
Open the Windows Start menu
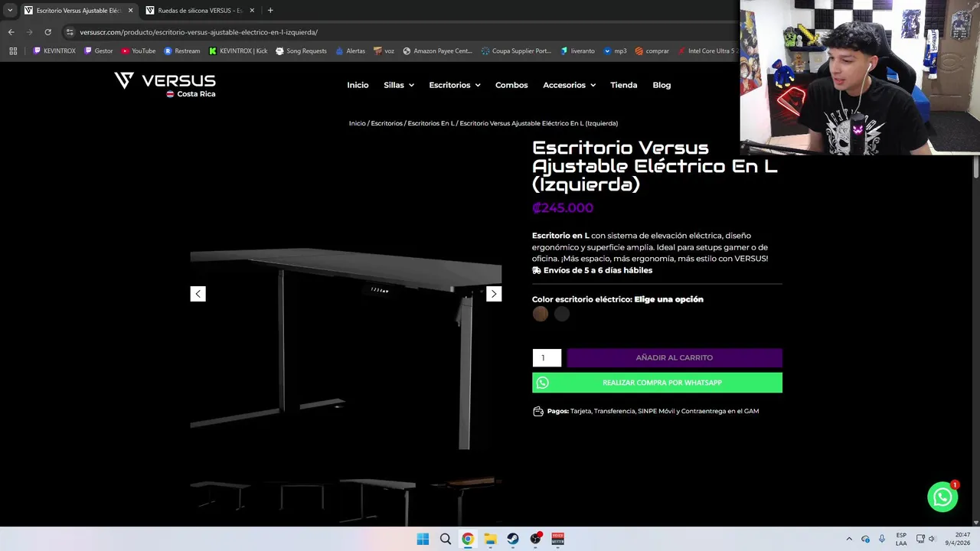coord(423,539)
